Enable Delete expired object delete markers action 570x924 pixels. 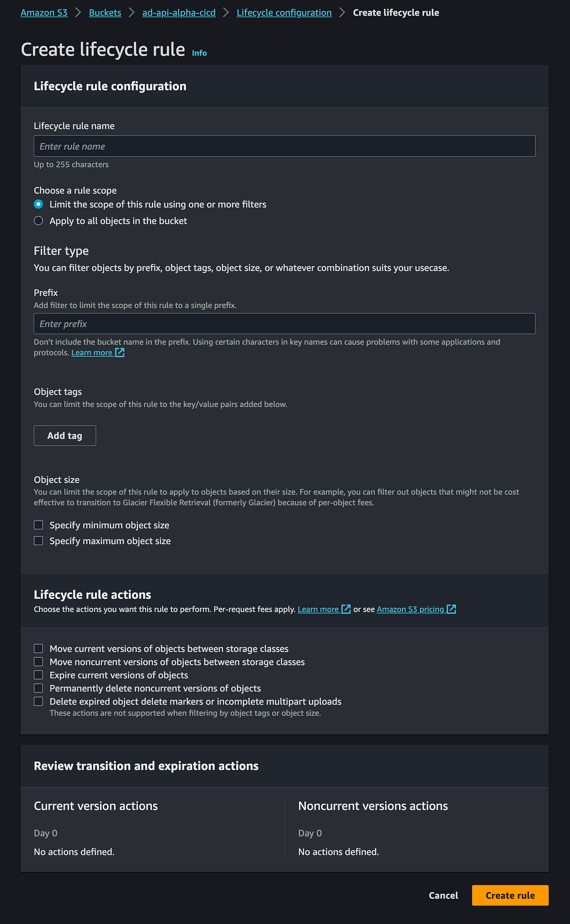(x=38, y=701)
